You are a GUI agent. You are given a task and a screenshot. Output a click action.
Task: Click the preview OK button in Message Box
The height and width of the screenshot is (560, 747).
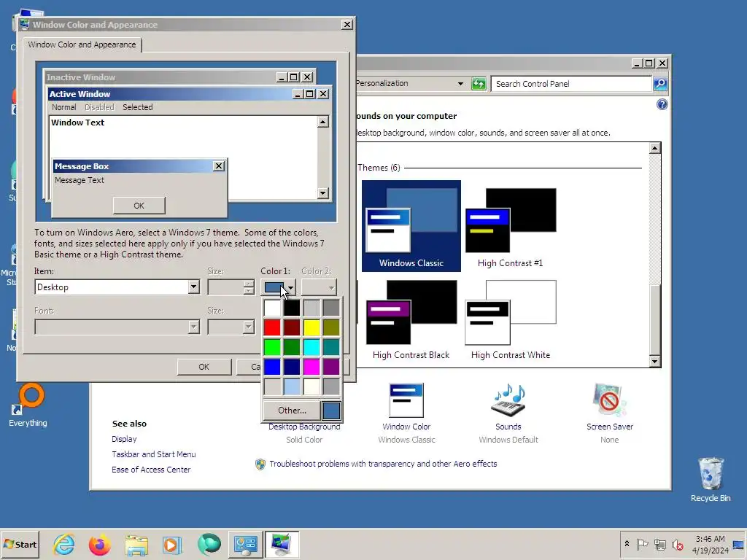(139, 206)
